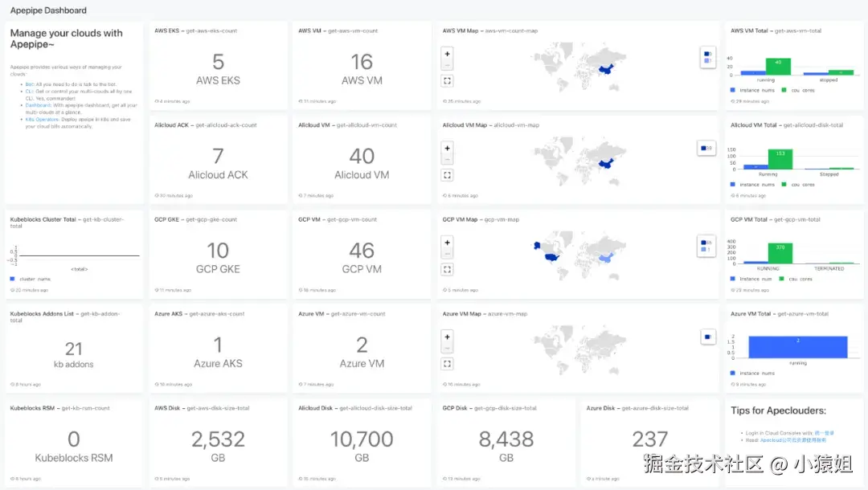Click highlighted United States on GCP VM Map
The width and height of the screenshot is (868, 490).
coord(551,257)
